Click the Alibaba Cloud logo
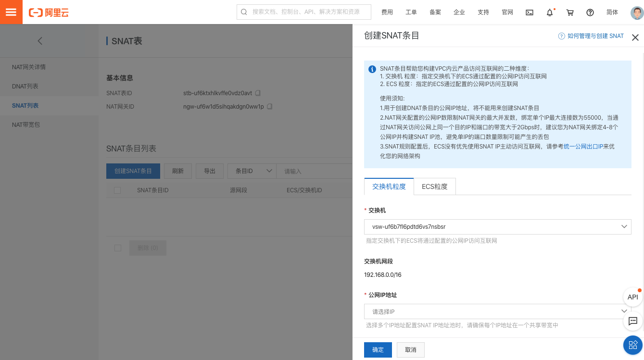The width and height of the screenshot is (644, 360). pyautogui.click(x=49, y=12)
